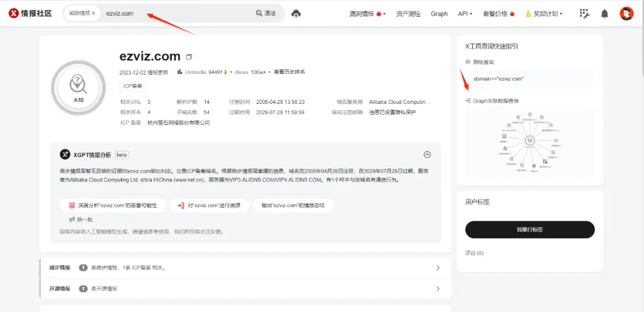Expand the 开源情报 row
The height and width of the screenshot is (312, 644).
pos(438,289)
